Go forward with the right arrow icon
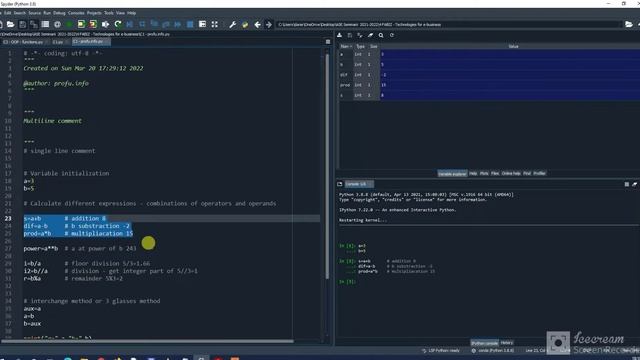 (269, 24)
